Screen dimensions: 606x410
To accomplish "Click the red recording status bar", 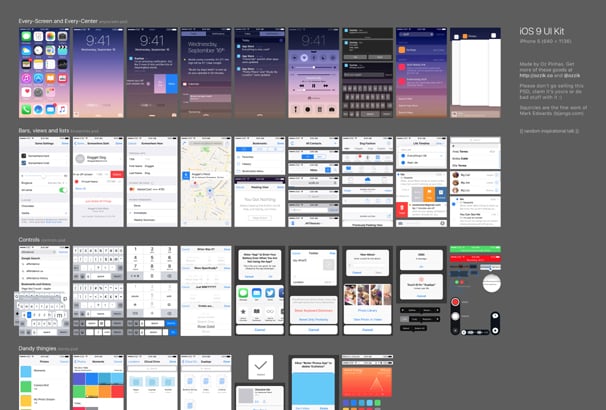I will [475, 259].
